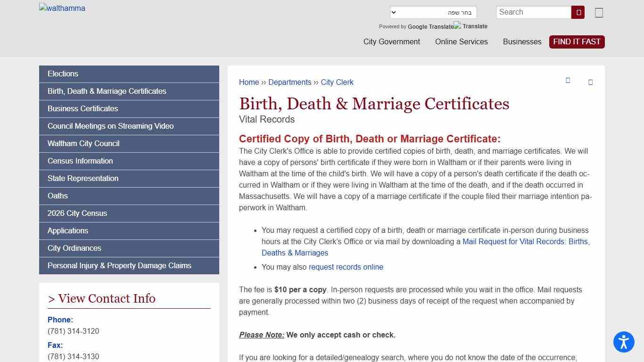The width and height of the screenshot is (644, 362).
Task: Open the City Clerk breadcrumb link
Action: pyautogui.click(x=337, y=82)
